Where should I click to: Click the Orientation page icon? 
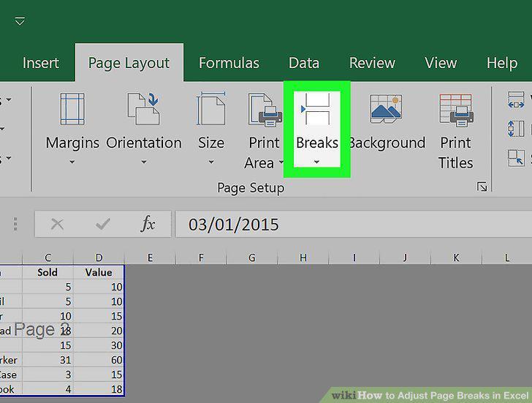(x=143, y=109)
